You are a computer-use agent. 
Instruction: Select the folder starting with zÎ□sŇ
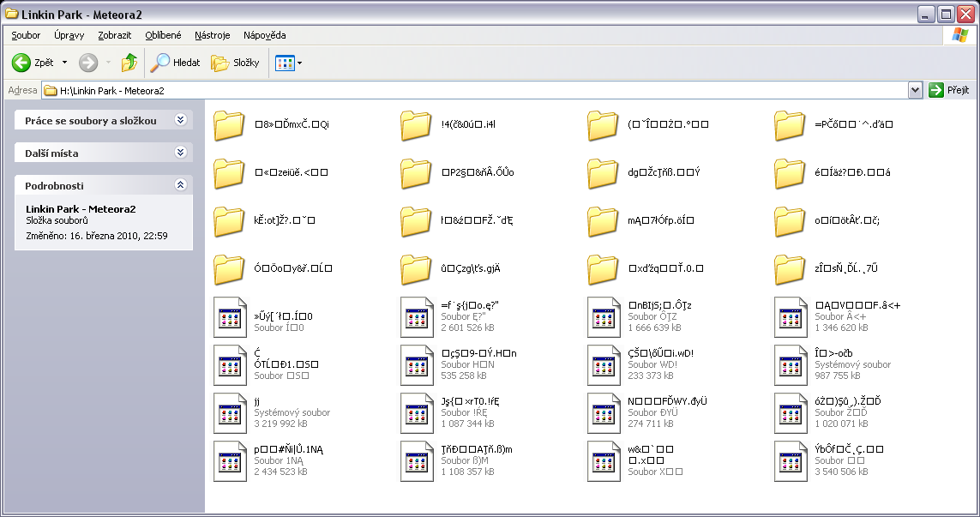click(x=826, y=269)
